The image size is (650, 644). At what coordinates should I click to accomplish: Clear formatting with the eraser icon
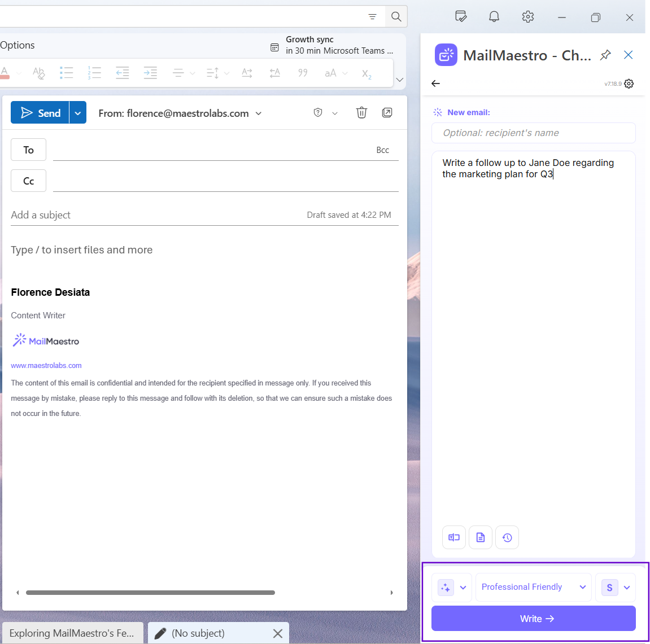(38, 73)
